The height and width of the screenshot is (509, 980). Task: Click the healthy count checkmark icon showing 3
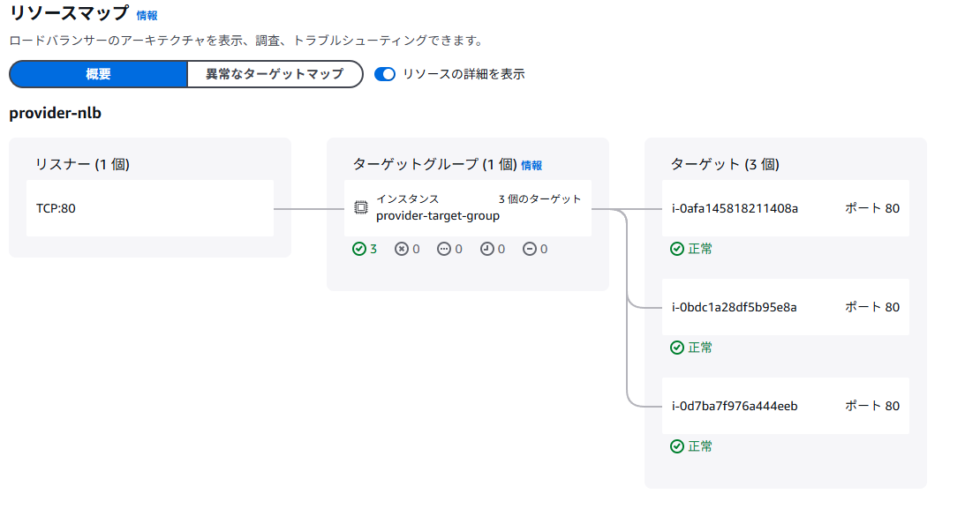tap(358, 249)
